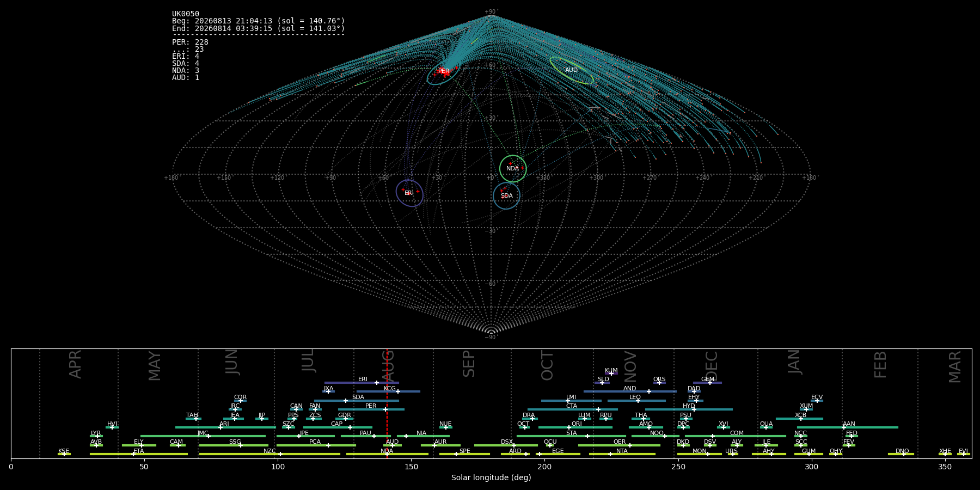The width and height of the screenshot is (980, 490).
Task: Select the PER shower bar in timeline
Action: (371, 409)
